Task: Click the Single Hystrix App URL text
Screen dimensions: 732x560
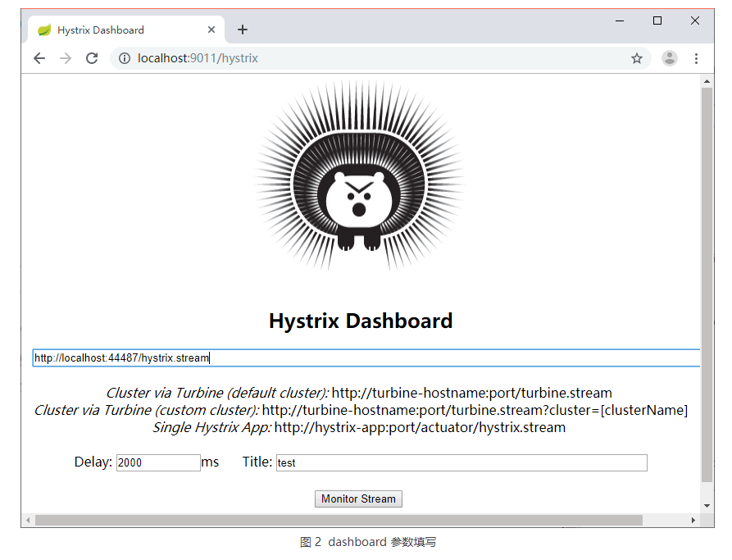Action: click(x=421, y=427)
